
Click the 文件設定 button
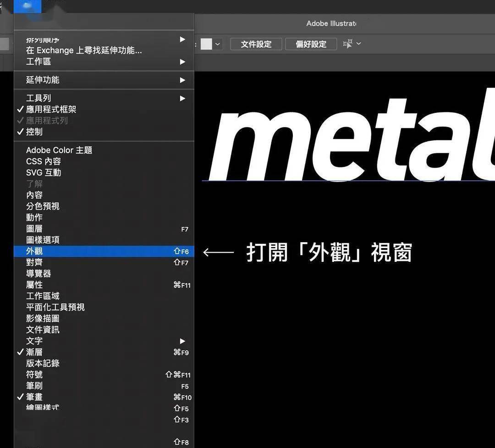(256, 44)
